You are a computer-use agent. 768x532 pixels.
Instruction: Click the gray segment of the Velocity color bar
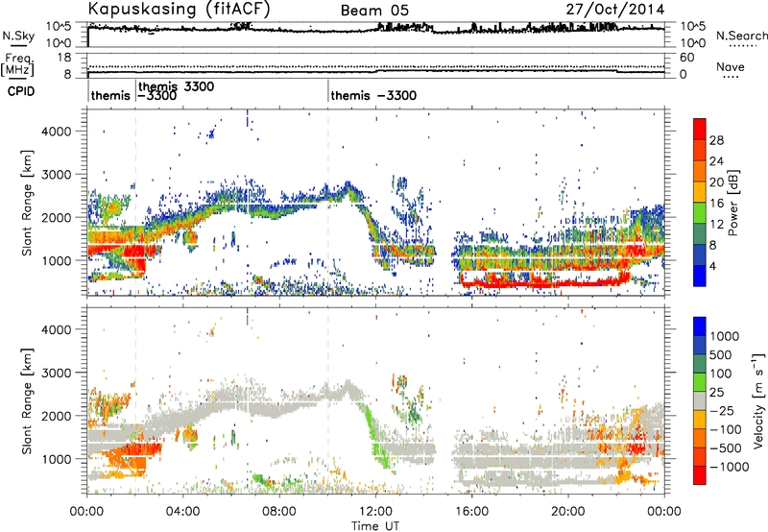[700, 401]
